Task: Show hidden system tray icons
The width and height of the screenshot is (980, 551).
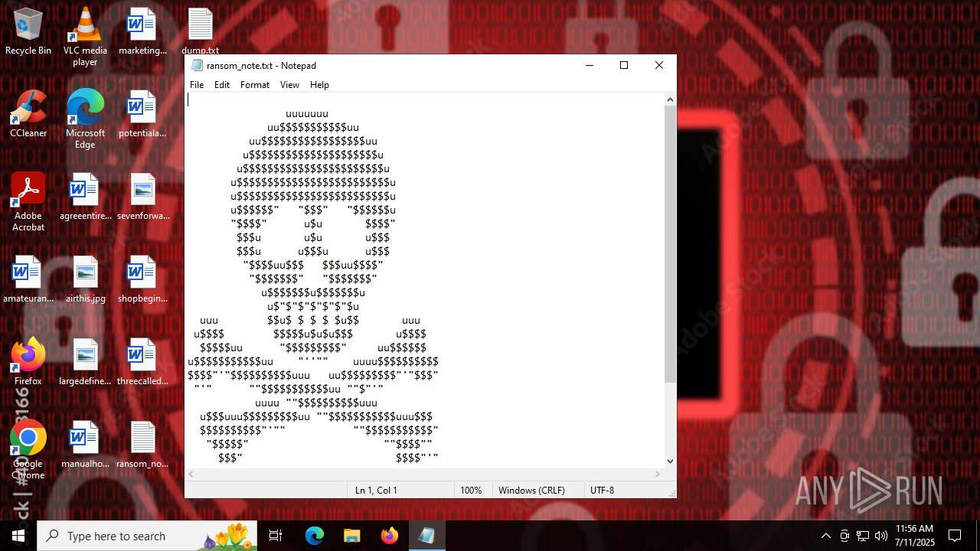Action: coord(825,536)
